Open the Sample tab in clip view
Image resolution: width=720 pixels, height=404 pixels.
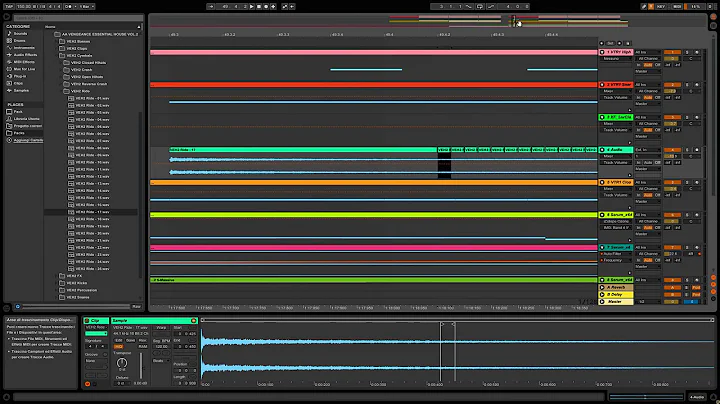pyautogui.click(x=154, y=320)
